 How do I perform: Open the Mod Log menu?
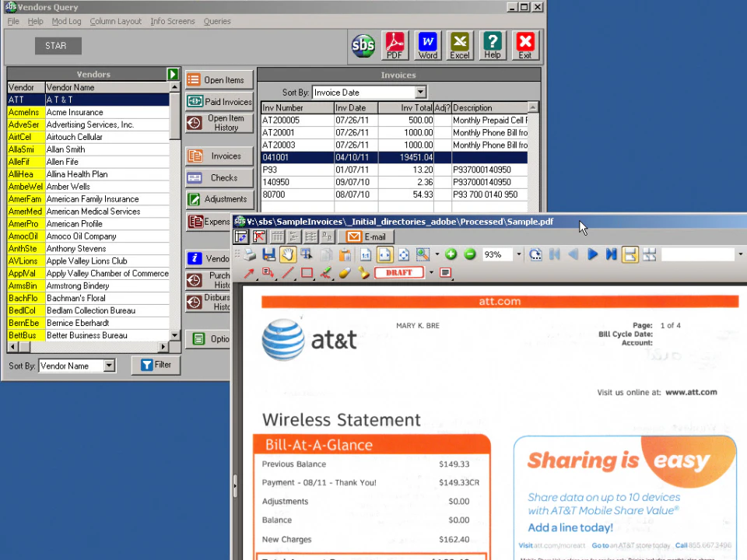click(x=66, y=22)
